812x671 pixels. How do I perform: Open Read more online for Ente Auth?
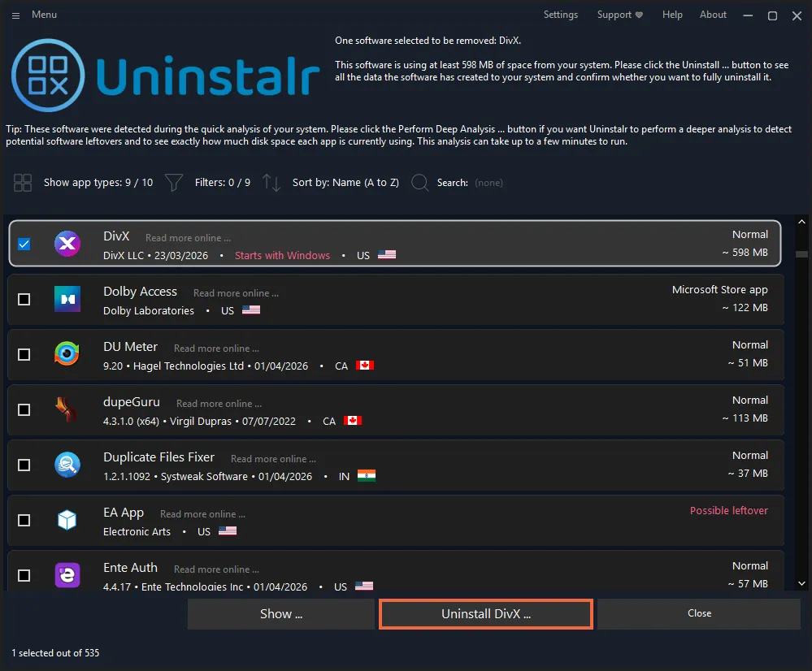coord(216,569)
